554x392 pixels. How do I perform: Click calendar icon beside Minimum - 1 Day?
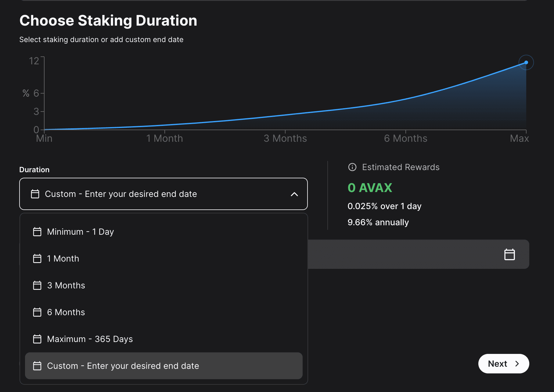[37, 232]
